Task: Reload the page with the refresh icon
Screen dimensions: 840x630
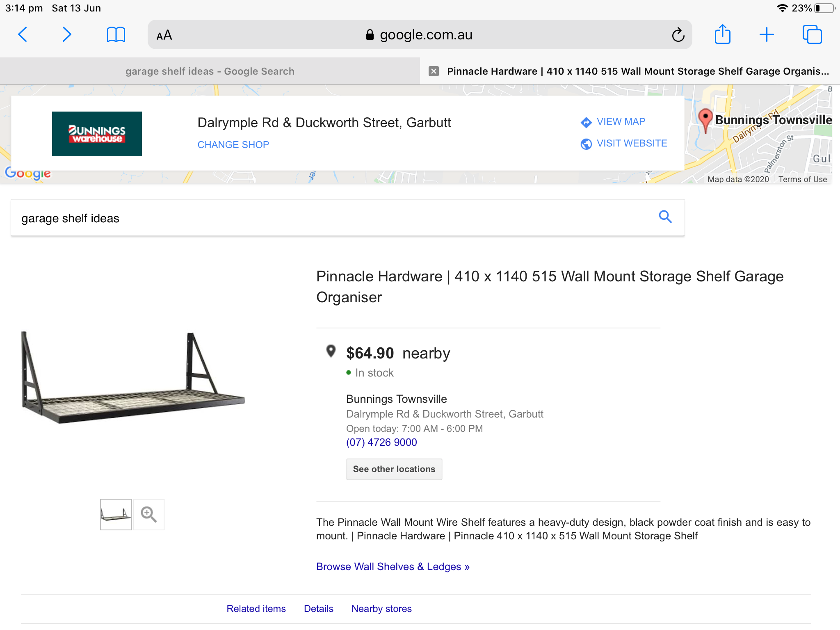Action: (678, 35)
